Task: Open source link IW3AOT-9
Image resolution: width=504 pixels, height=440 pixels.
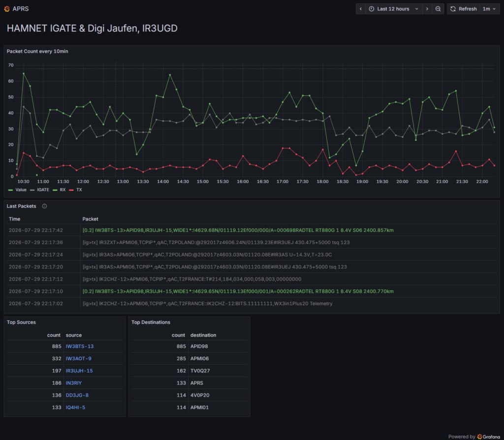Action: pyautogui.click(x=78, y=358)
